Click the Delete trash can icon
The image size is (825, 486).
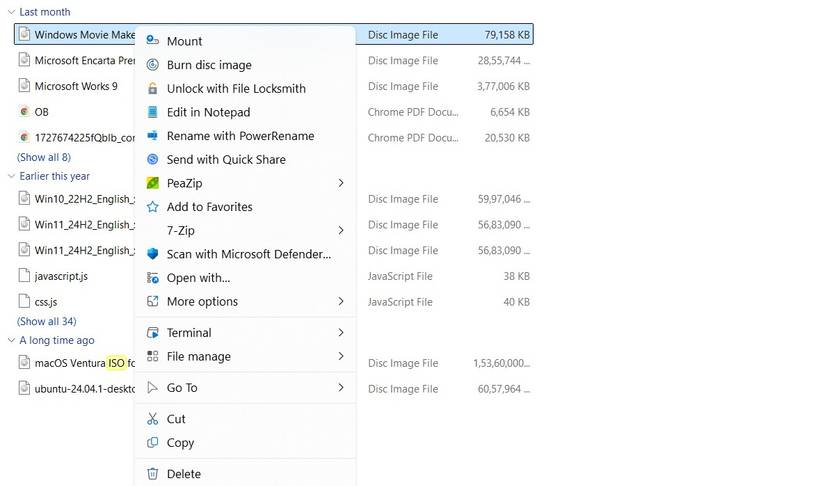(153, 474)
